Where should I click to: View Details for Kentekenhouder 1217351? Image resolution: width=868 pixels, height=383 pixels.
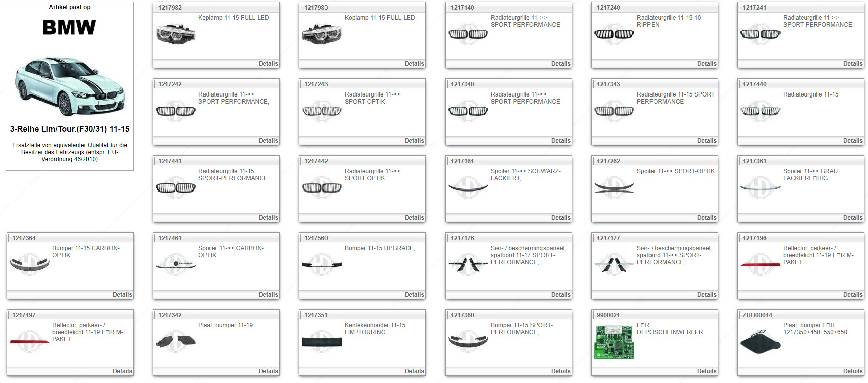pos(414,371)
